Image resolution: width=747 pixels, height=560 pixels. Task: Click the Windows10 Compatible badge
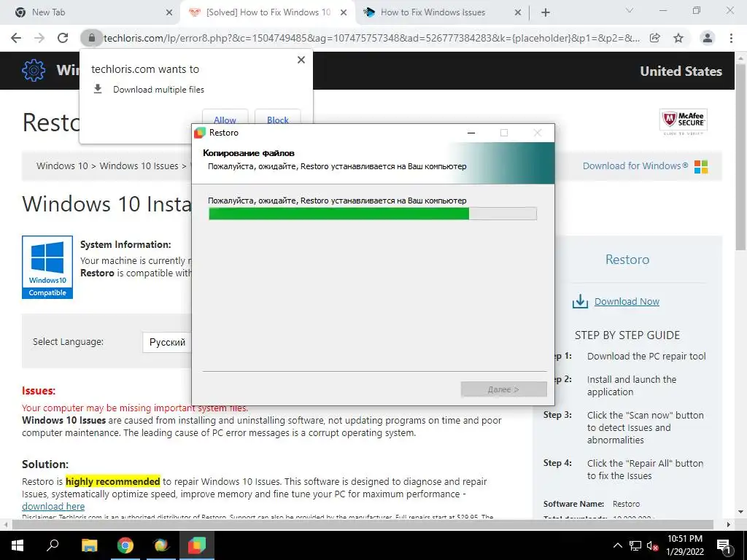click(47, 267)
